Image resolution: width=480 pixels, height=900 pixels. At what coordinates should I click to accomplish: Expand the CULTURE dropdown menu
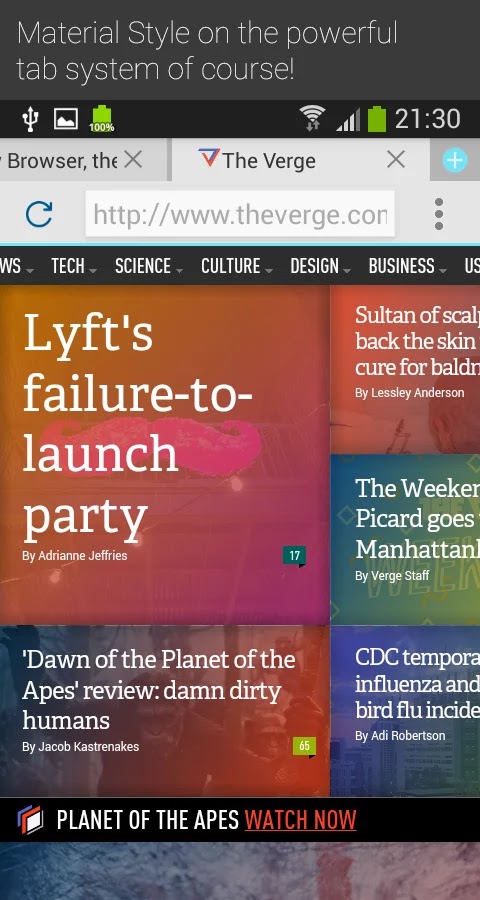(237, 266)
